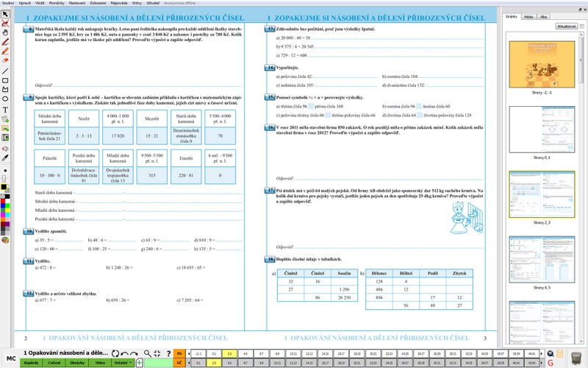Undo the last action
588x368 pixels.
pyautogui.click(x=124, y=353)
